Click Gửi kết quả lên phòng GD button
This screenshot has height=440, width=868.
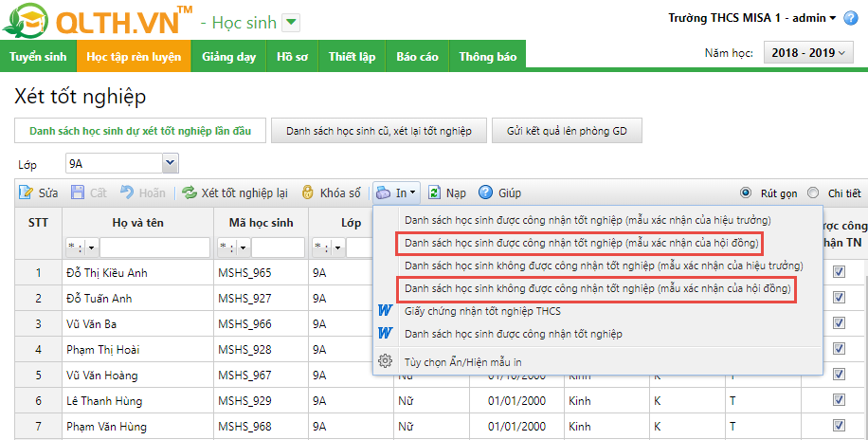point(567,131)
